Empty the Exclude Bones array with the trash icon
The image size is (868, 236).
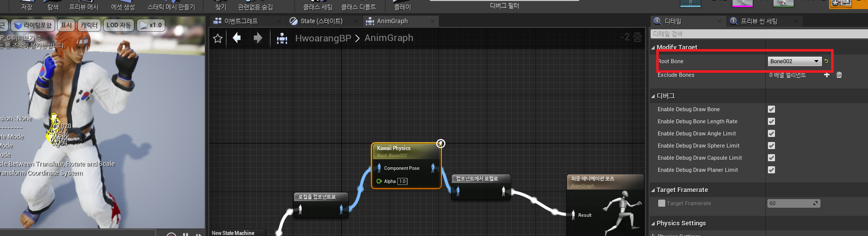(x=839, y=75)
